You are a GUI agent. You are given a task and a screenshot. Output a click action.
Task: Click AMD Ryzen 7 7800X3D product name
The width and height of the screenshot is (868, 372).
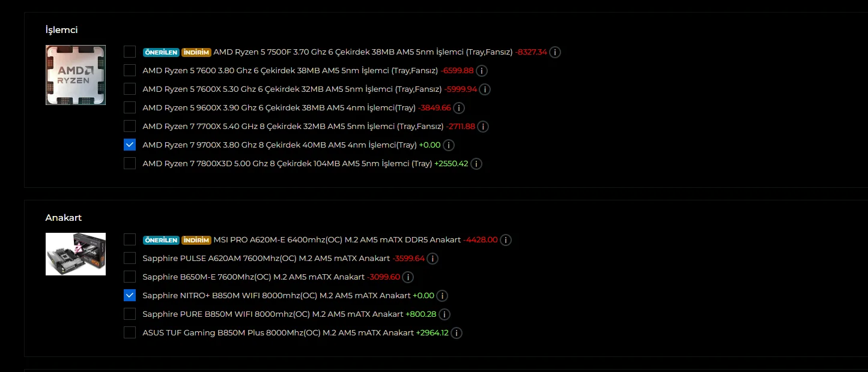287,164
